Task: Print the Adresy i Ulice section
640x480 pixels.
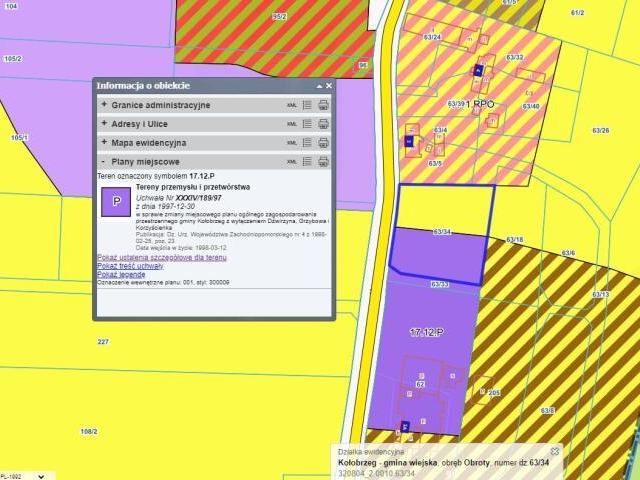Action: [x=323, y=124]
